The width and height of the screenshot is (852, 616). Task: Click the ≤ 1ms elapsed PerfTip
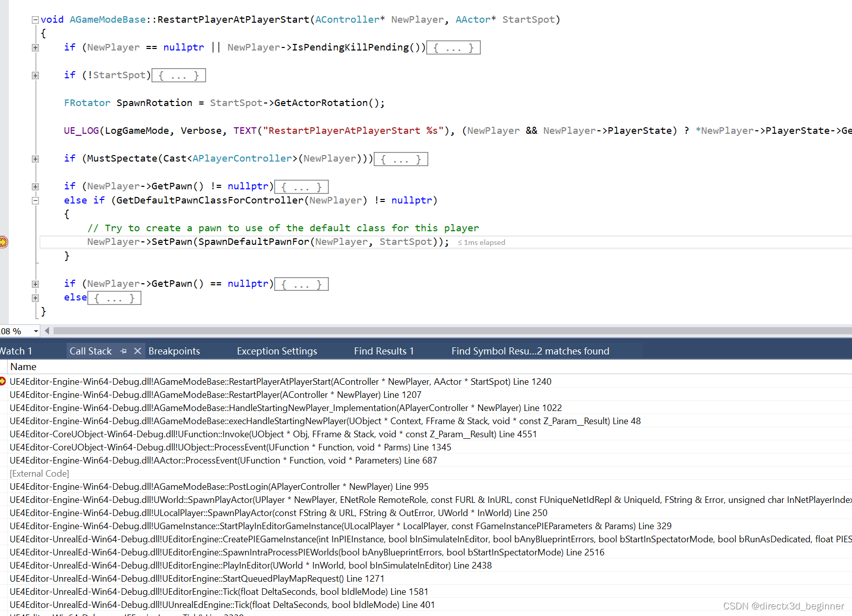point(481,243)
